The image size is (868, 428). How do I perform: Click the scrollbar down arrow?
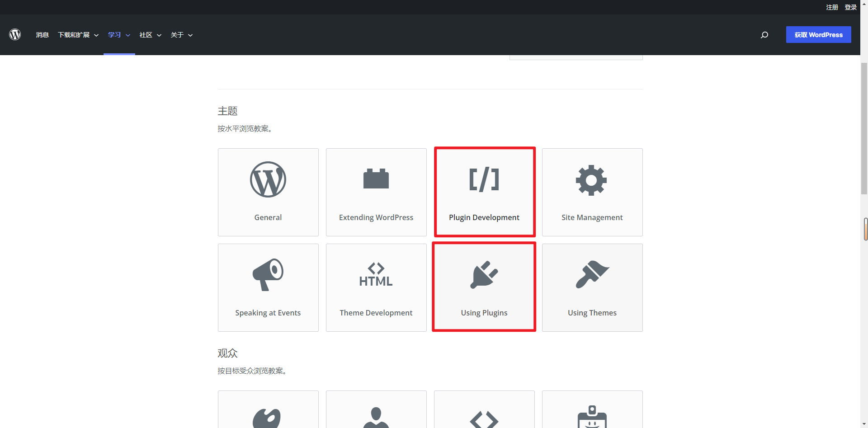pos(864,424)
